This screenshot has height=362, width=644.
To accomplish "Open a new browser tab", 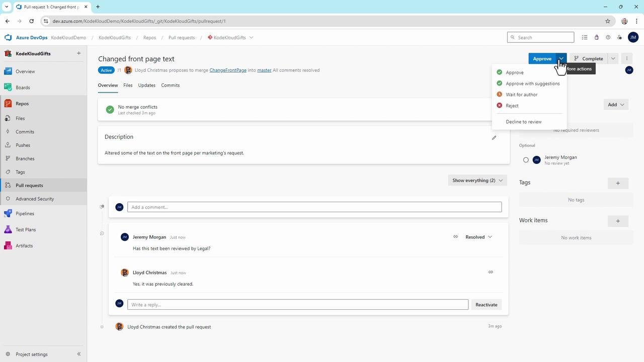I will click(98, 7).
